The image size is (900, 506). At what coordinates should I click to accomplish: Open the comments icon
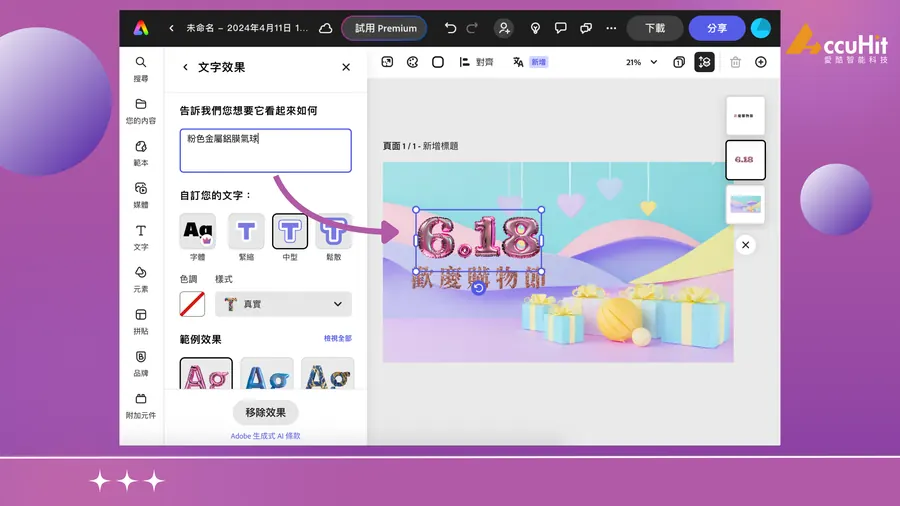point(560,28)
